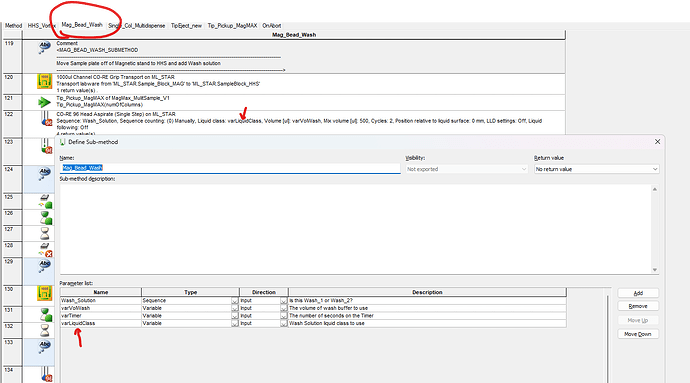This screenshot has width=690, height=383.
Task: Click the MAG_BEAD_WASH_SUBMETHOD comment text on line 119
Action: pyautogui.click(x=97, y=50)
